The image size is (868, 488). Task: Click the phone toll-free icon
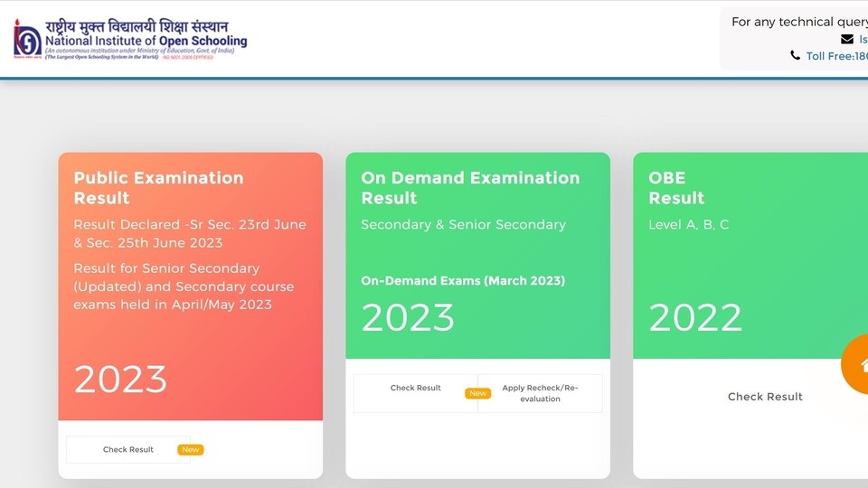tap(795, 55)
